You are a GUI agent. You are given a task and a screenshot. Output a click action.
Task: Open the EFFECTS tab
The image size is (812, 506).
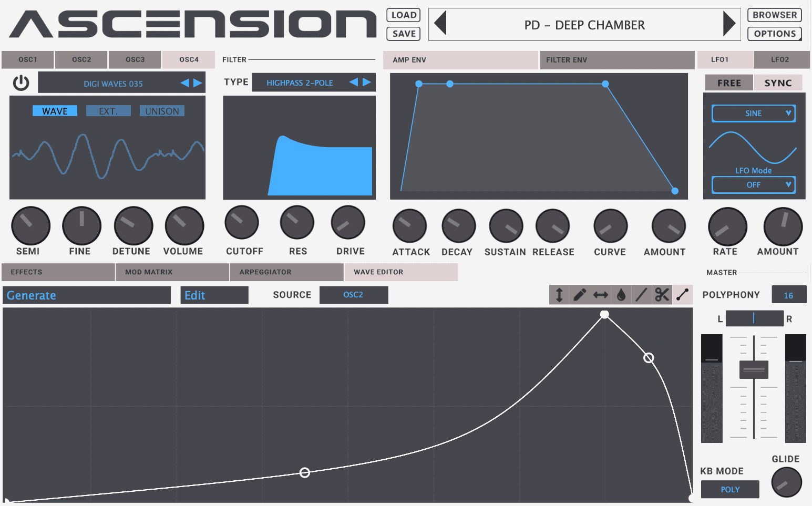coord(58,272)
